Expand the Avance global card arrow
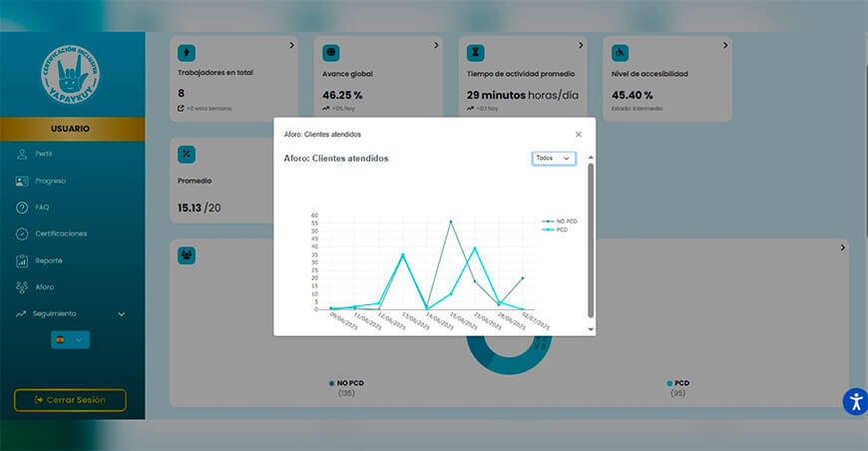The image size is (868, 451). click(x=436, y=45)
